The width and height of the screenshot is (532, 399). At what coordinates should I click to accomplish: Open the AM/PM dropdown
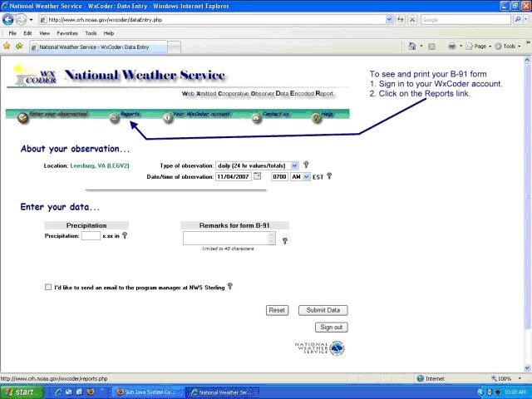point(300,177)
